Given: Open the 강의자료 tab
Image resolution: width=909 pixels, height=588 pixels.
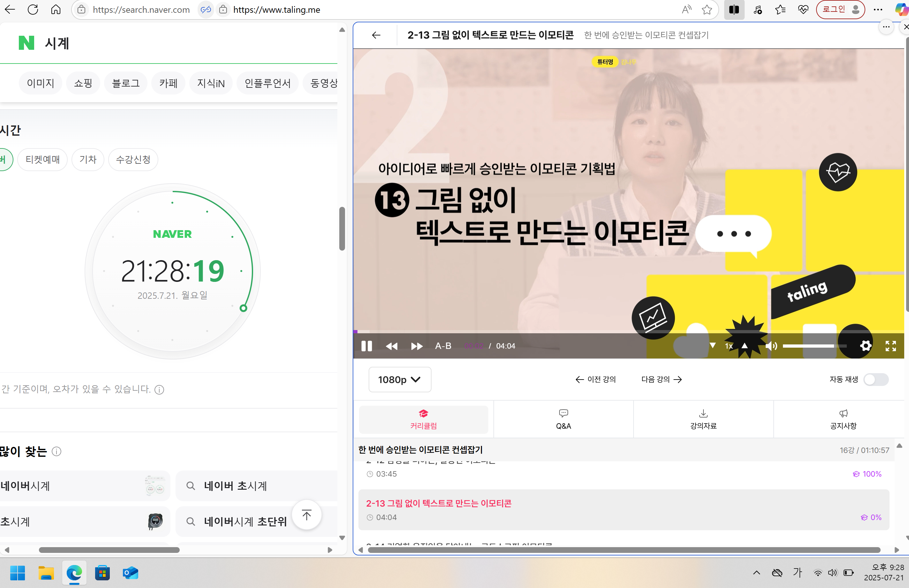Looking at the screenshot, I should coord(703,419).
